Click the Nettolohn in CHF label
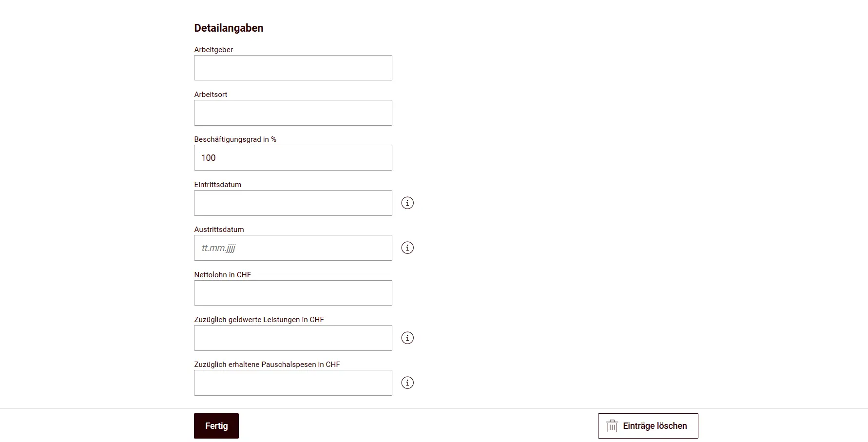 click(222, 274)
